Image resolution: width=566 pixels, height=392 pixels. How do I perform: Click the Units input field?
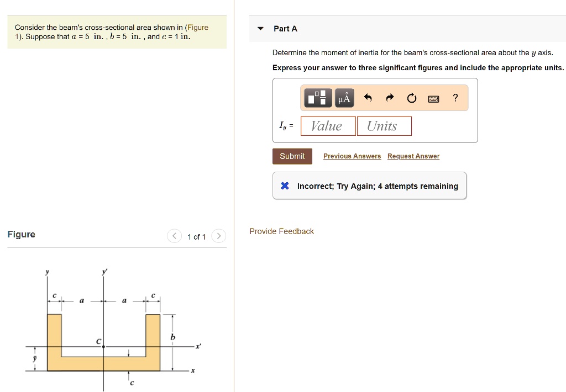click(384, 126)
